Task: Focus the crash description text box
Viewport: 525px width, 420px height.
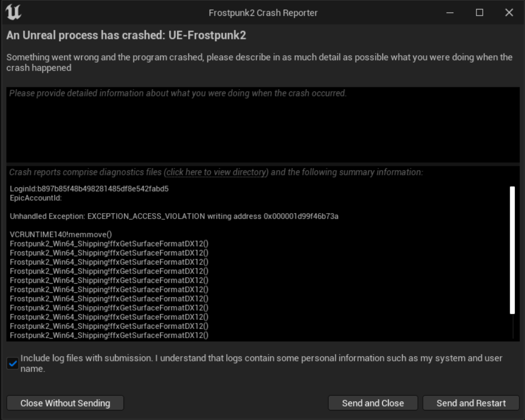Action: point(263,125)
